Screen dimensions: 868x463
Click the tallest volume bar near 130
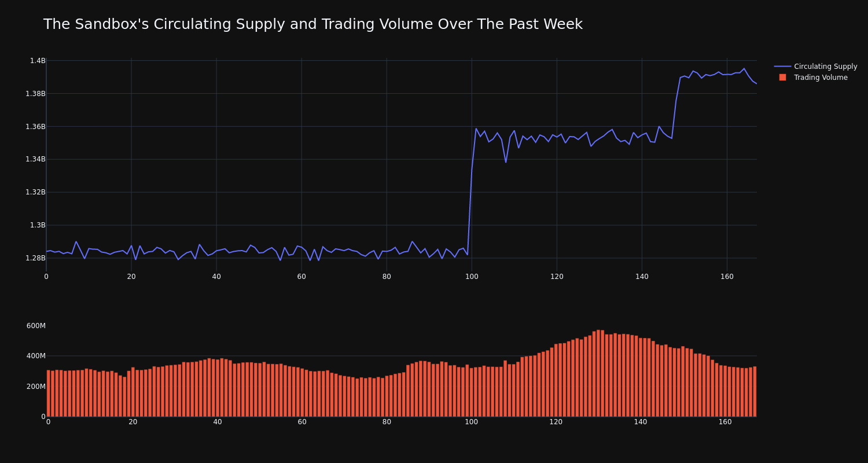598,373
